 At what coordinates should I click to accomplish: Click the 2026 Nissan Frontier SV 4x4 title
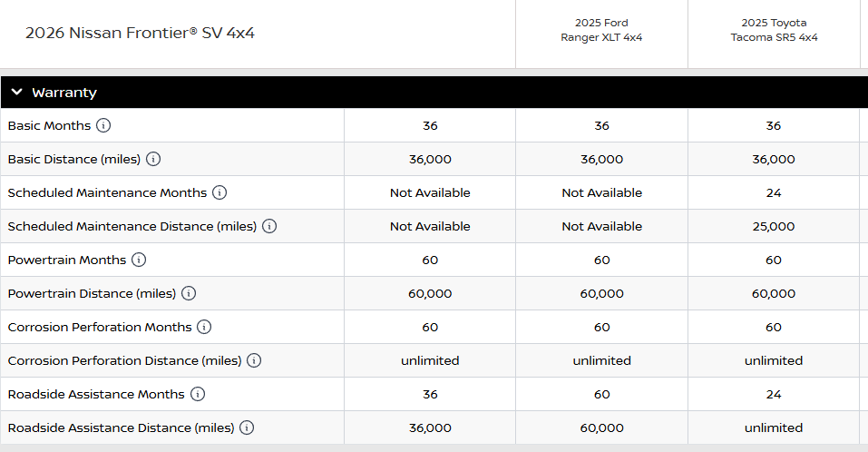coord(140,33)
